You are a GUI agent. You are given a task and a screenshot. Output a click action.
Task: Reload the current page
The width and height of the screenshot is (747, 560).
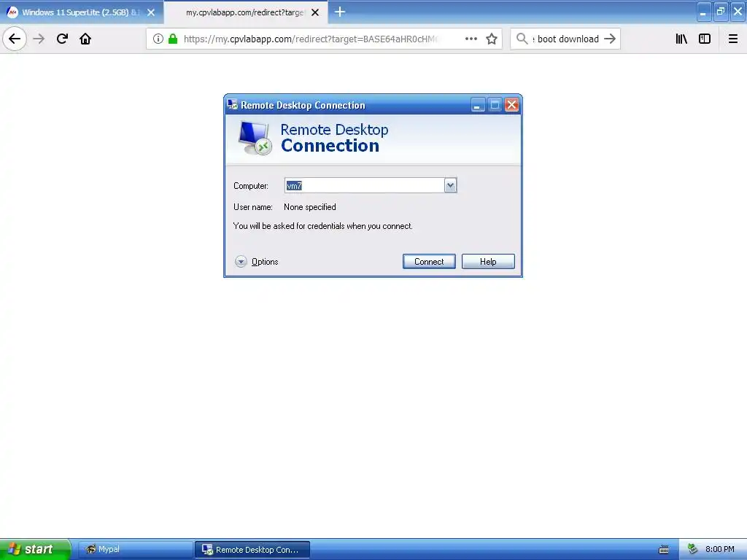tap(62, 39)
